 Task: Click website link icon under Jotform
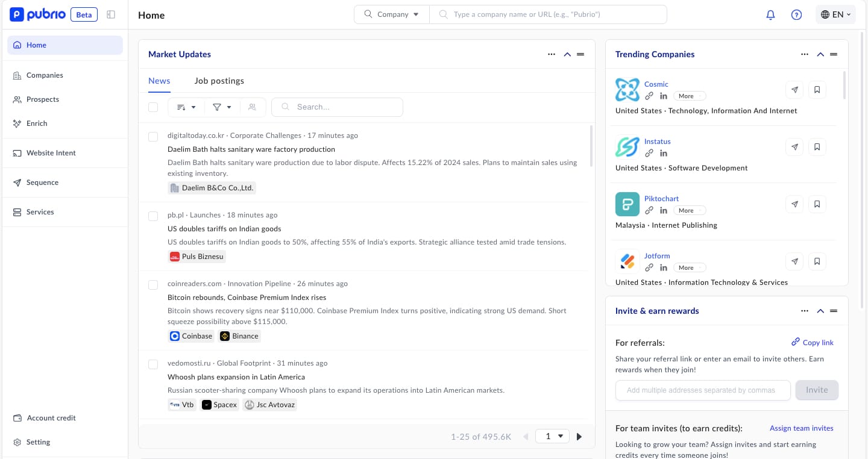tap(649, 268)
